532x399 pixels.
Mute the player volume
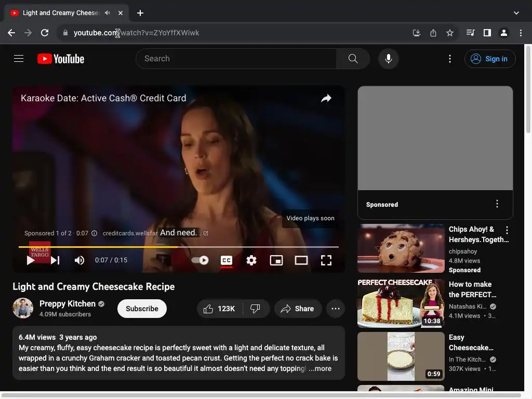79,260
